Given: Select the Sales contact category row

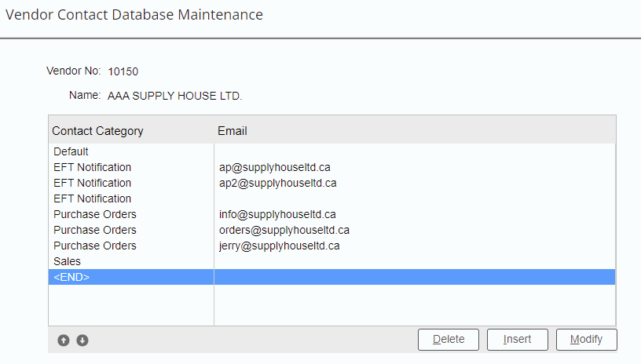Looking at the screenshot, I should pos(68,261).
